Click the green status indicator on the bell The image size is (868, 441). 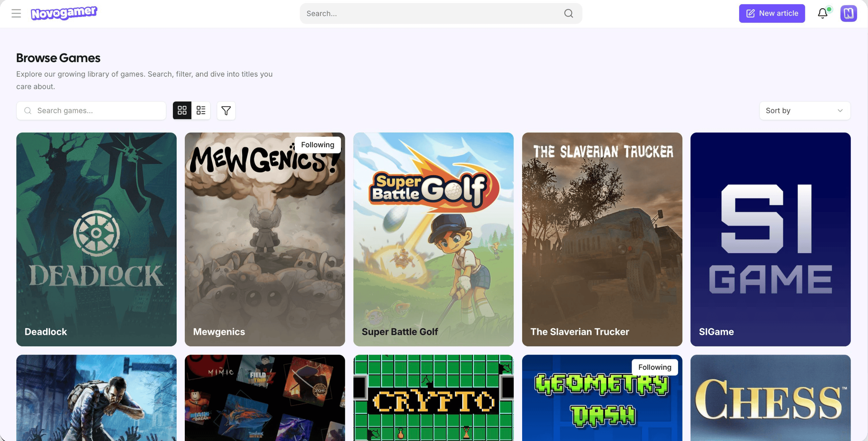(x=828, y=8)
